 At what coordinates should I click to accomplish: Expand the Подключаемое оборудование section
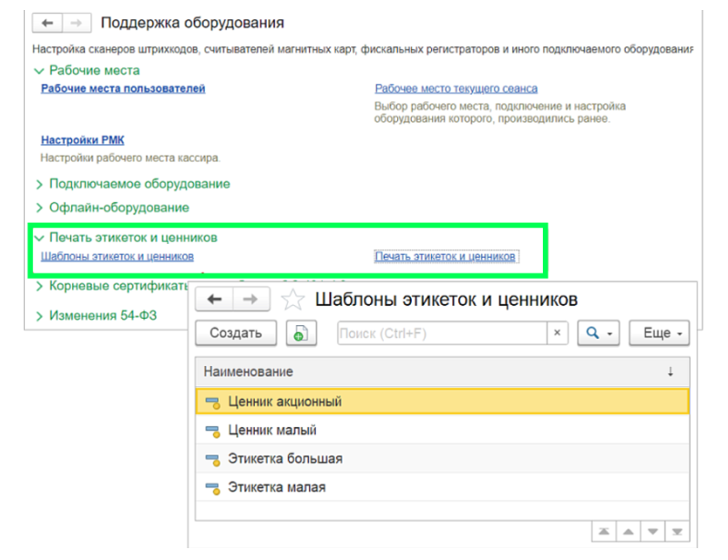point(39,185)
